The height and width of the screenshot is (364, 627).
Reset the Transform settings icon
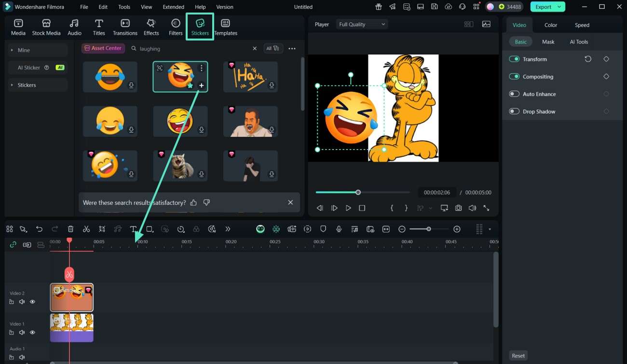pyautogui.click(x=588, y=59)
